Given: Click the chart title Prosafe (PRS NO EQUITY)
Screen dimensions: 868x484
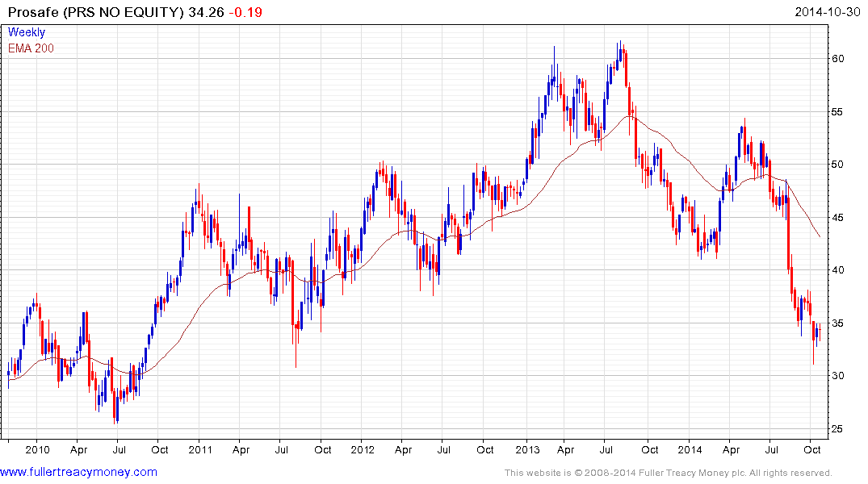Looking at the screenshot, I should [95, 12].
